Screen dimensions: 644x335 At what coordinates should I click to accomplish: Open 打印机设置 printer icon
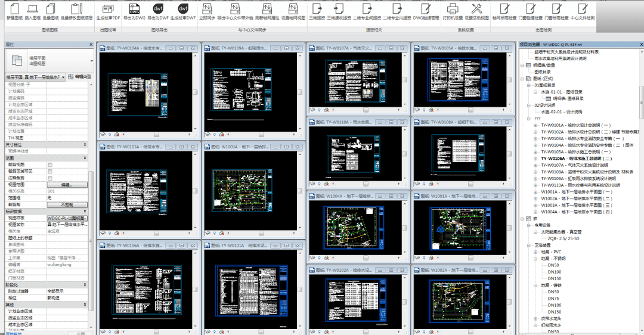pos(453,11)
